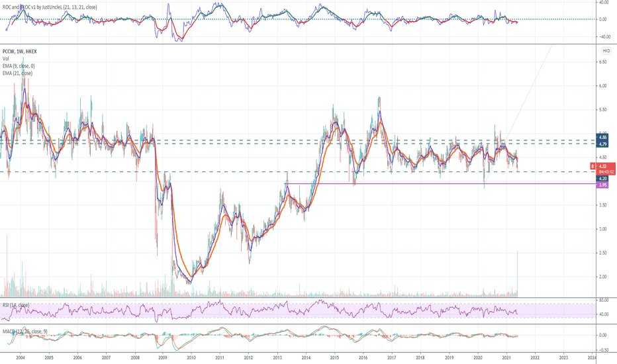Click the 2012 label on the time axis
The width and height of the screenshot is (617, 364).
[248, 357]
